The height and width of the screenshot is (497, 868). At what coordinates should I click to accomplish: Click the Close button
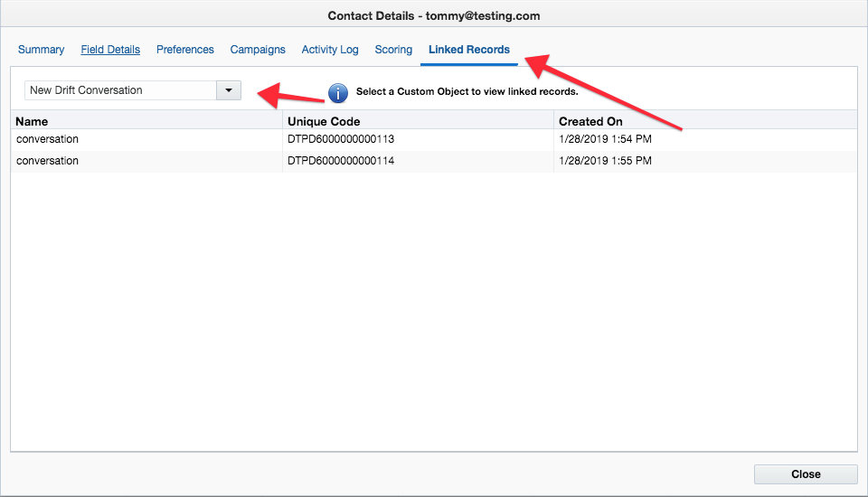[806, 474]
